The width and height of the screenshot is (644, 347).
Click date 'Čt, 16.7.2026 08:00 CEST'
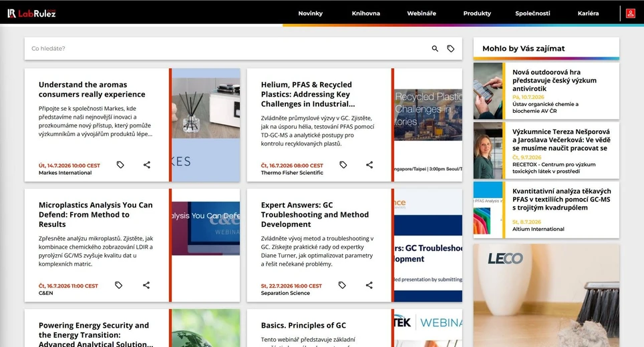292,165
